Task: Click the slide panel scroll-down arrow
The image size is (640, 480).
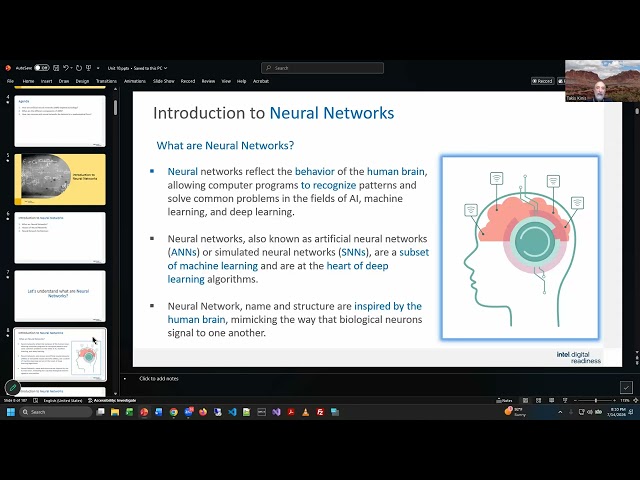Action: [116, 393]
